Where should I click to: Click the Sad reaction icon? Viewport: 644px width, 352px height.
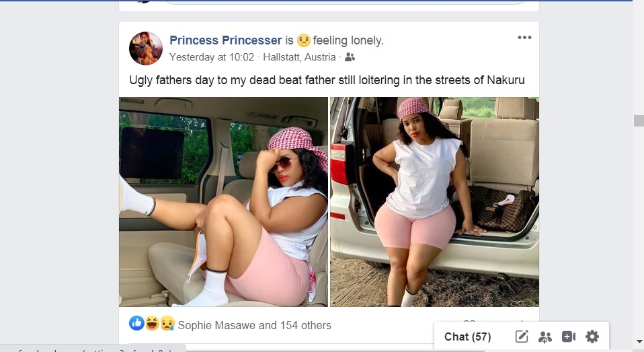(167, 324)
